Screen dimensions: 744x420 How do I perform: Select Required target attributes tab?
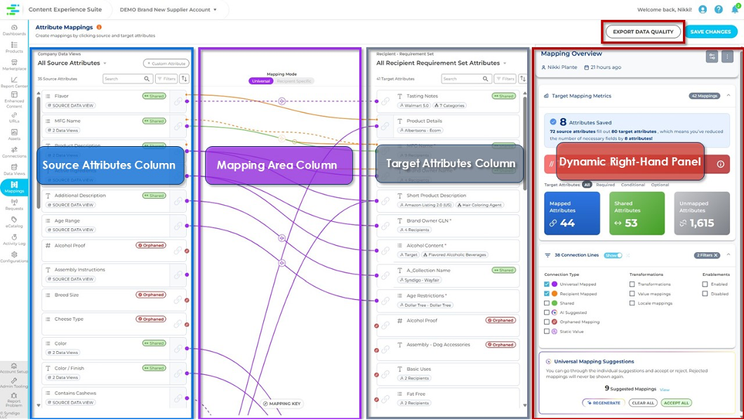[x=605, y=185]
